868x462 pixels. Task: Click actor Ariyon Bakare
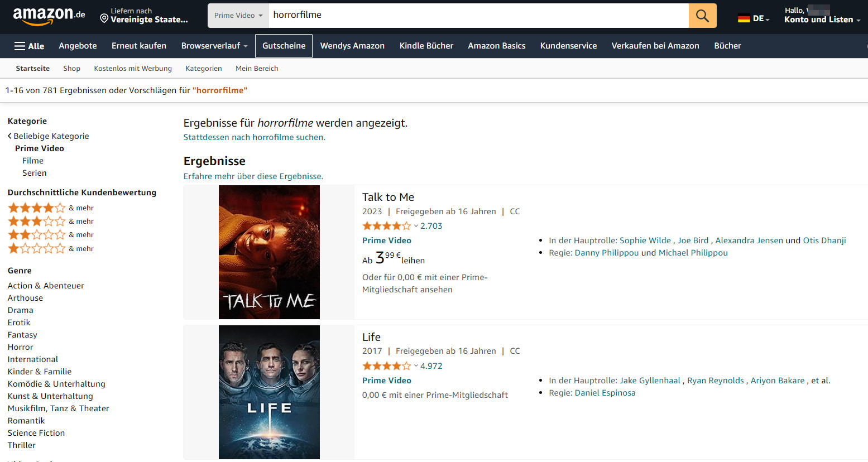pyautogui.click(x=778, y=381)
